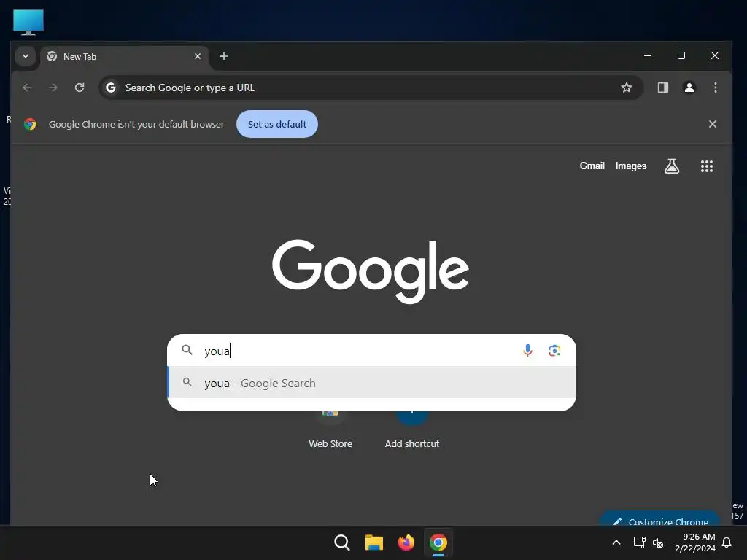Open the Chrome side panel
747x560 pixels.
click(x=662, y=87)
